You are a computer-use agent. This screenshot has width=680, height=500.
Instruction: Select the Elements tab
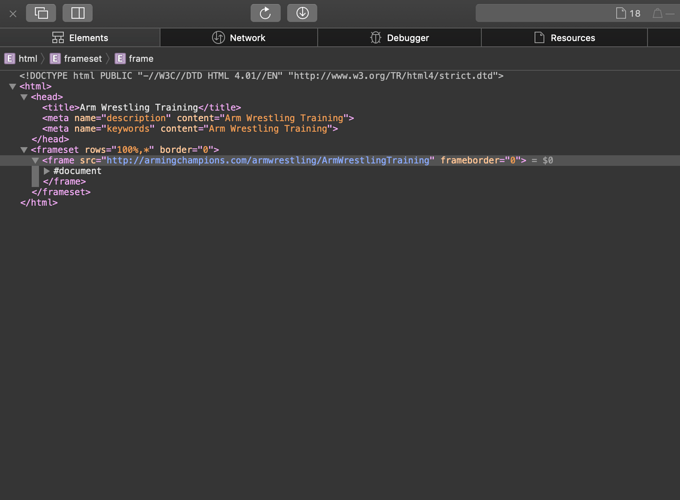pyautogui.click(x=80, y=38)
